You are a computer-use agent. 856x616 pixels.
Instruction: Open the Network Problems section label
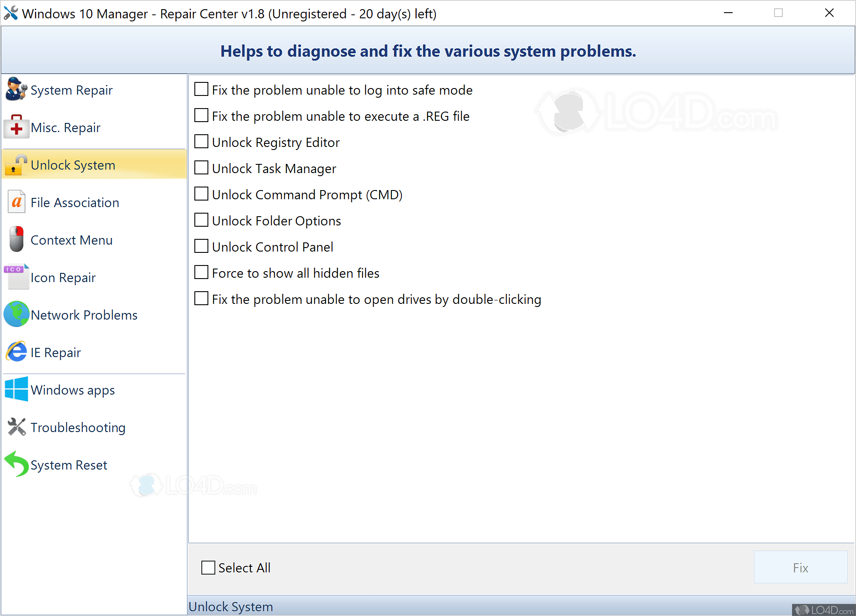[x=84, y=315]
